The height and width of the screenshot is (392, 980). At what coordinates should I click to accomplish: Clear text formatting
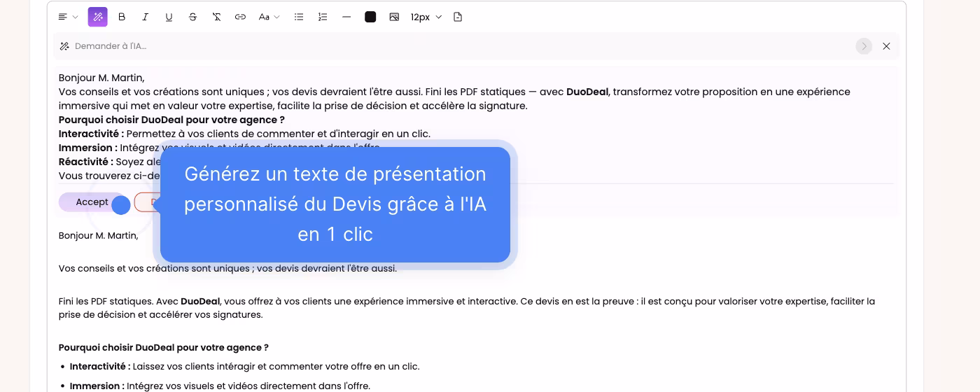point(216,17)
